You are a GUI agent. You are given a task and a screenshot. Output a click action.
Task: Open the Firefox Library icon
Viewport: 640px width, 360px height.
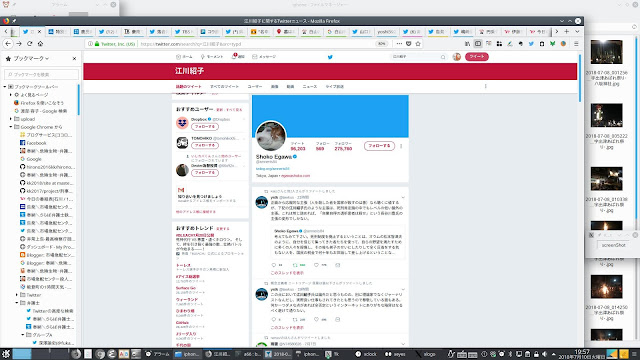coord(467,44)
